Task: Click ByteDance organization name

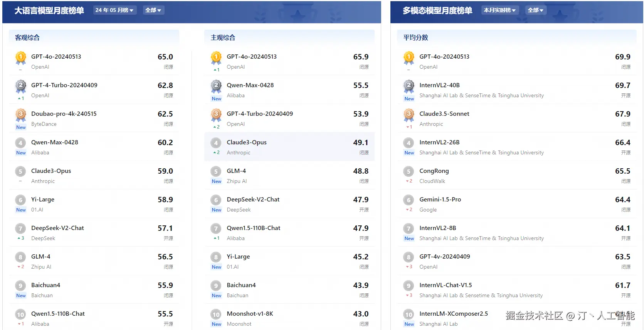Action: [44, 124]
